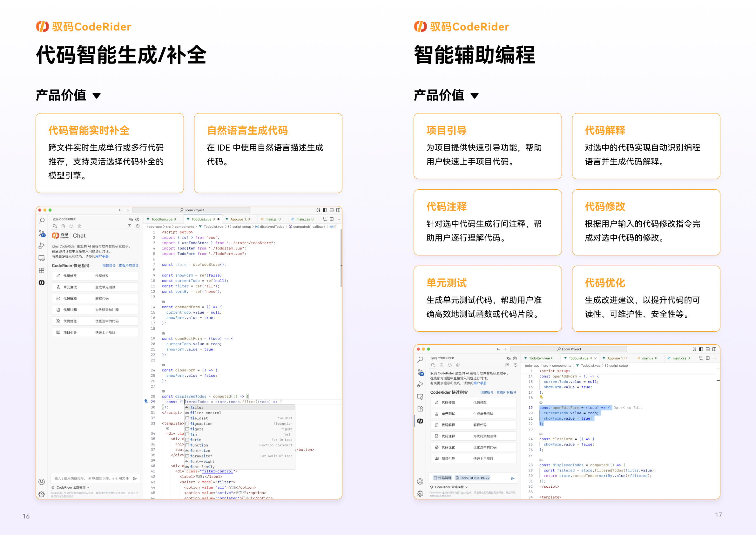Select the abc icon beside the font-size suggestion
The width and height of the screenshot is (756, 535).
pos(187,451)
